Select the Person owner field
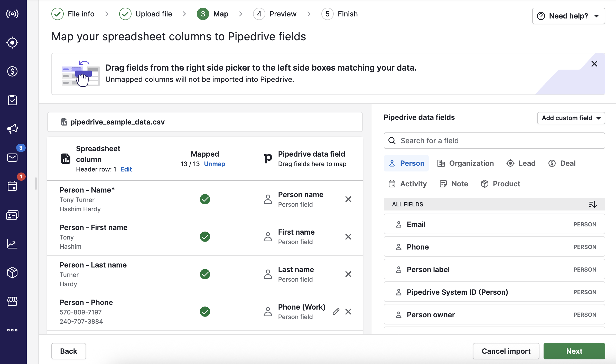Viewport: 616px width, 364px height. [494, 315]
